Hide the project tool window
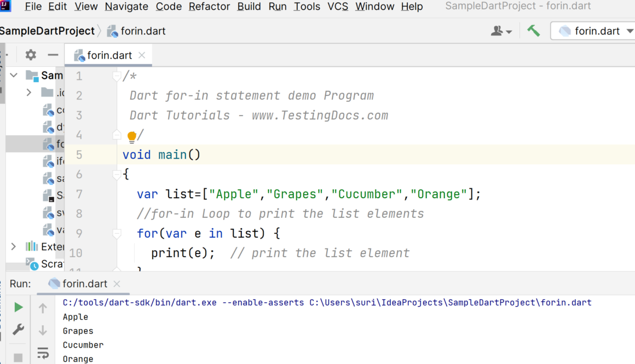 (53, 55)
